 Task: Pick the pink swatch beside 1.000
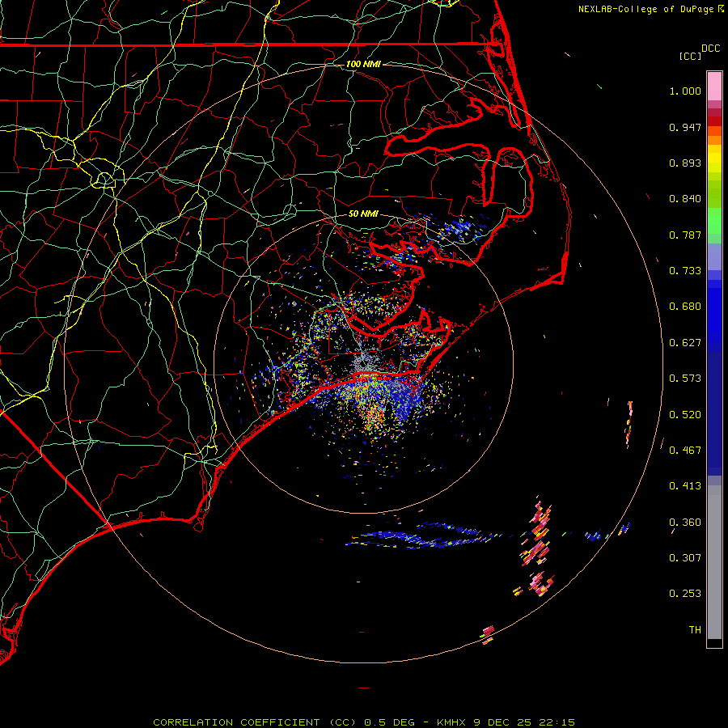tap(714, 87)
